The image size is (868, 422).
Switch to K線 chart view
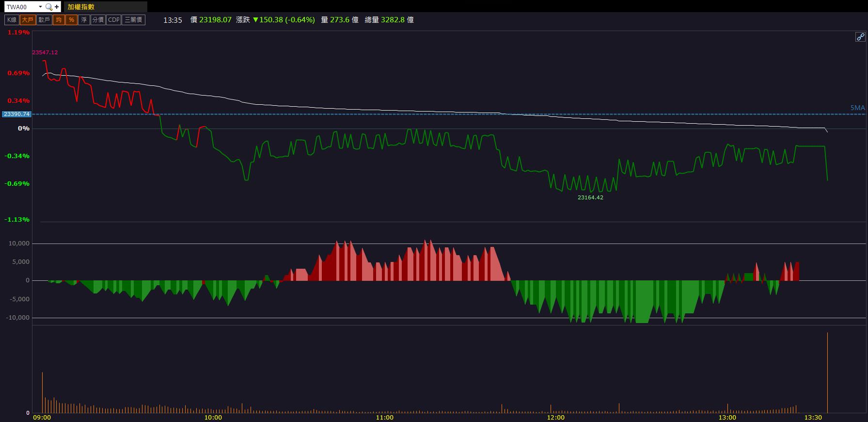[12, 20]
